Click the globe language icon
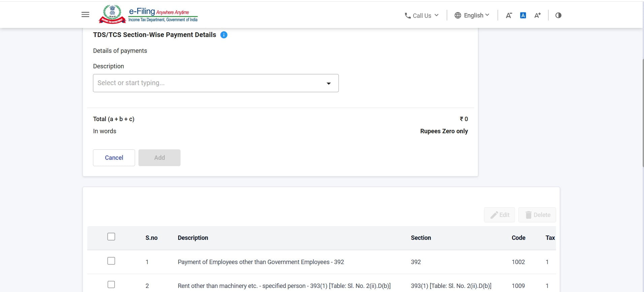This screenshot has height=292, width=644. click(458, 15)
